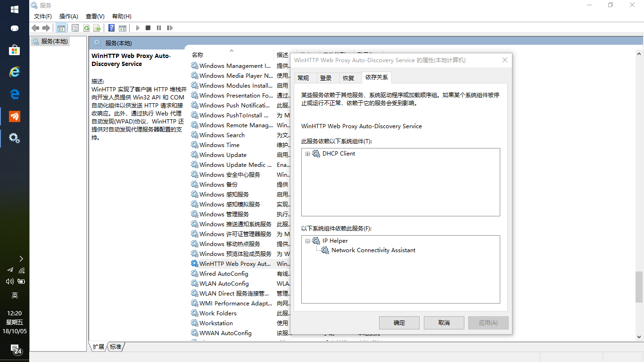Click the Restart Service toolbar icon
The width and height of the screenshot is (644, 362).
[170, 28]
